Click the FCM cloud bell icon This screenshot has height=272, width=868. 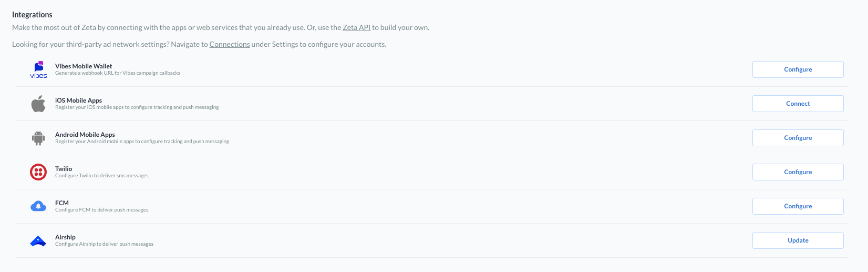pyautogui.click(x=38, y=206)
